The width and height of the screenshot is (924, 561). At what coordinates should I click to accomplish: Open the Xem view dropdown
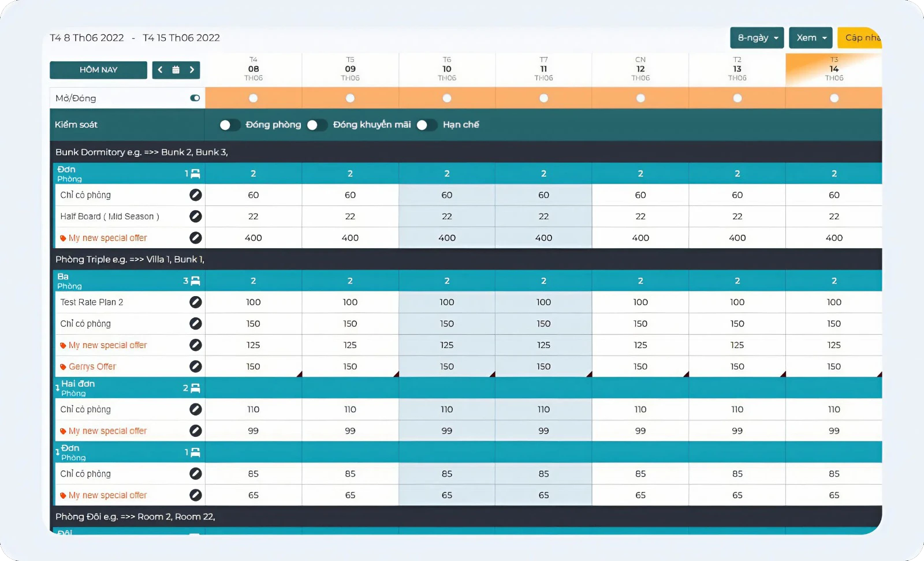click(x=810, y=38)
